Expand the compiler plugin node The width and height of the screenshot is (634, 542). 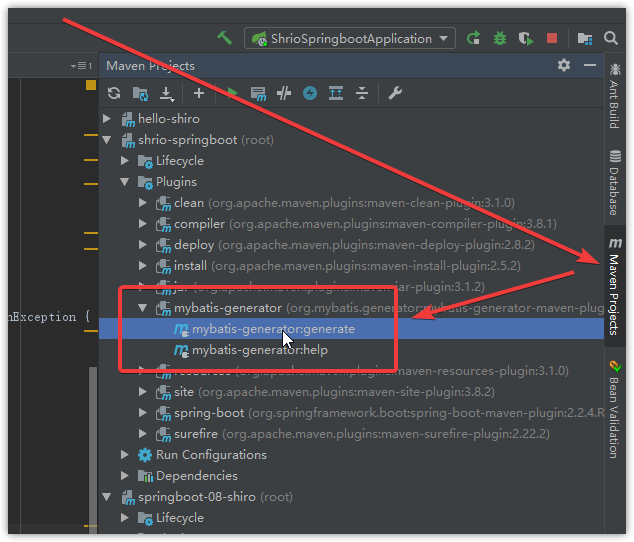[x=142, y=224]
